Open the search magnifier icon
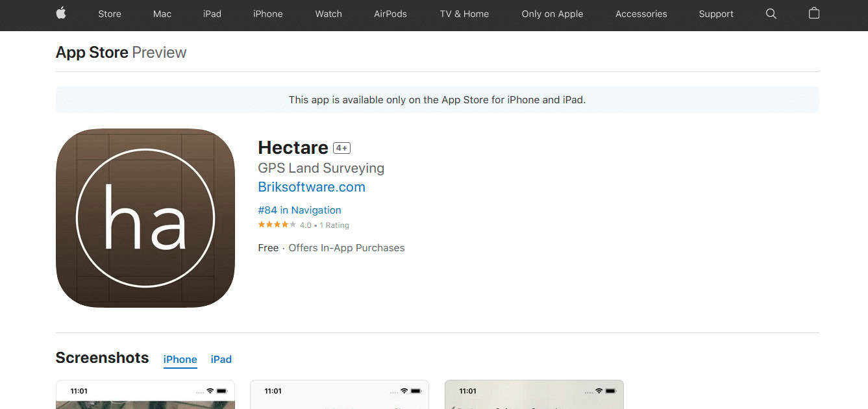This screenshot has height=409, width=868. coord(771,14)
